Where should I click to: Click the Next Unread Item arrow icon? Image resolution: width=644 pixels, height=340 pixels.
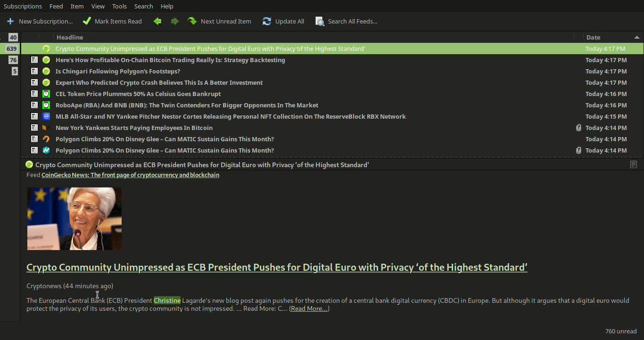click(192, 21)
